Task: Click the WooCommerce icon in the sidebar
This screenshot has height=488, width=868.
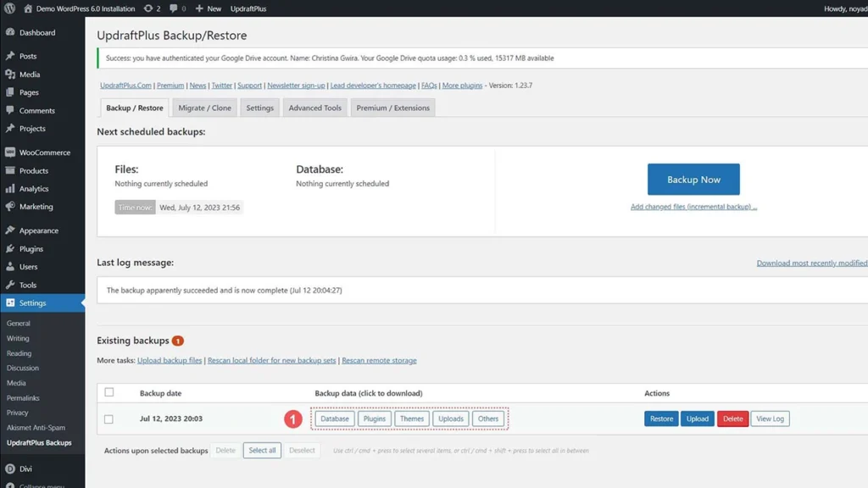Action: [12, 152]
